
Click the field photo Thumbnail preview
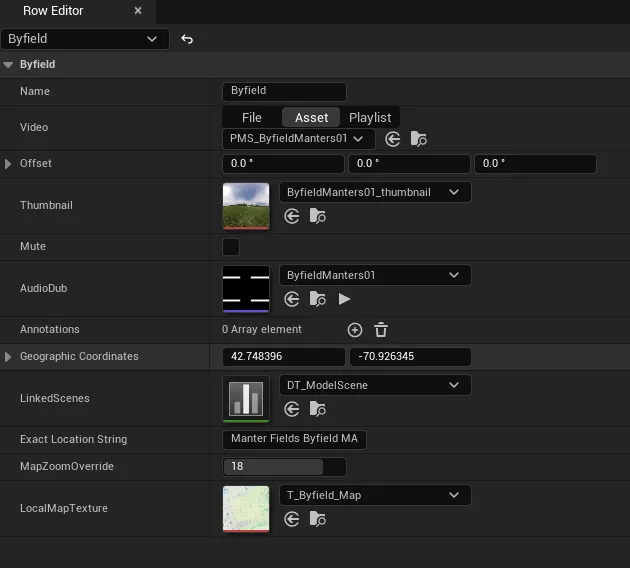(246, 206)
